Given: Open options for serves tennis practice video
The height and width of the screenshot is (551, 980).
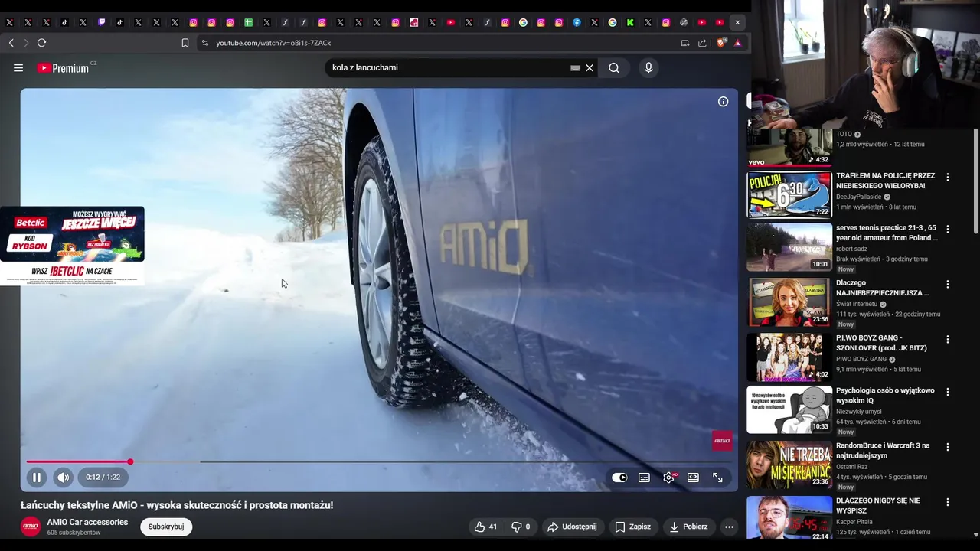Looking at the screenshot, I should [x=948, y=229].
